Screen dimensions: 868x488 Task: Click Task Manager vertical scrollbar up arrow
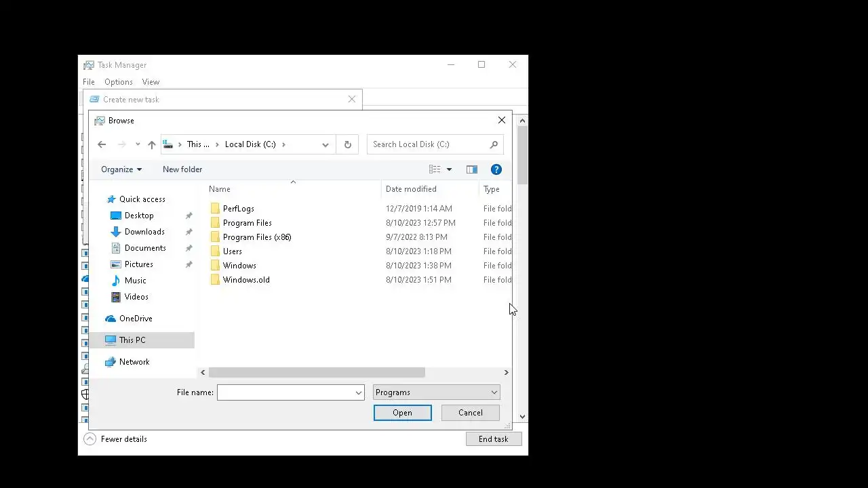point(522,121)
